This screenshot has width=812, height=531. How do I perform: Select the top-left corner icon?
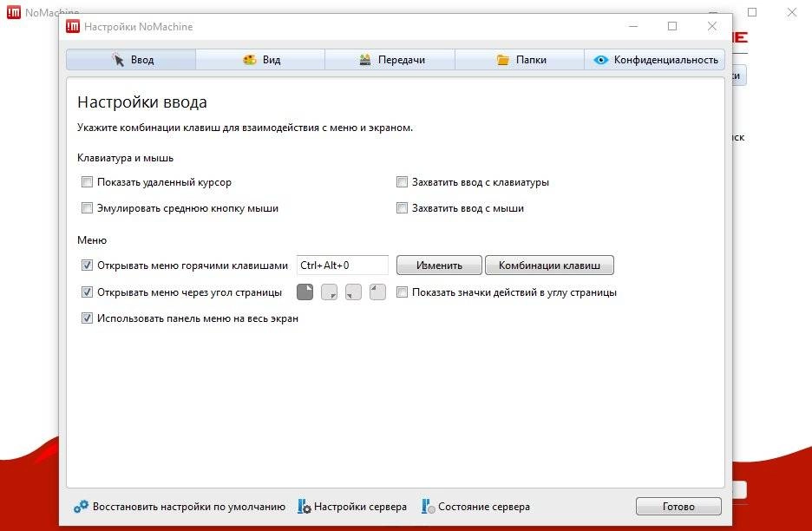(377, 292)
